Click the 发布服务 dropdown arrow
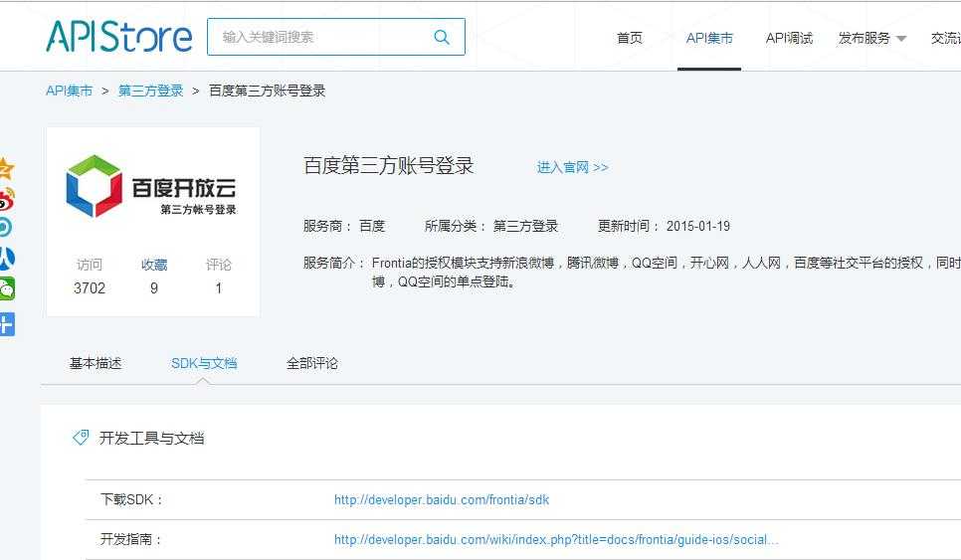The width and height of the screenshot is (961, 560). coord(901,39)
